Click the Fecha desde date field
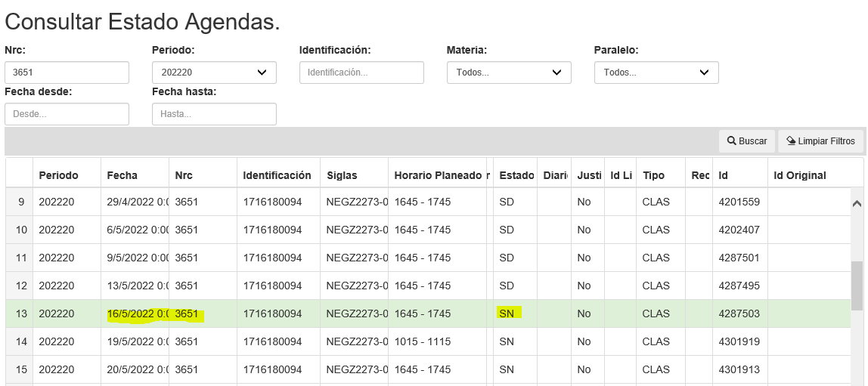Image resolution: width=868 pixels, height=386 pixels. tap(67, 114)
